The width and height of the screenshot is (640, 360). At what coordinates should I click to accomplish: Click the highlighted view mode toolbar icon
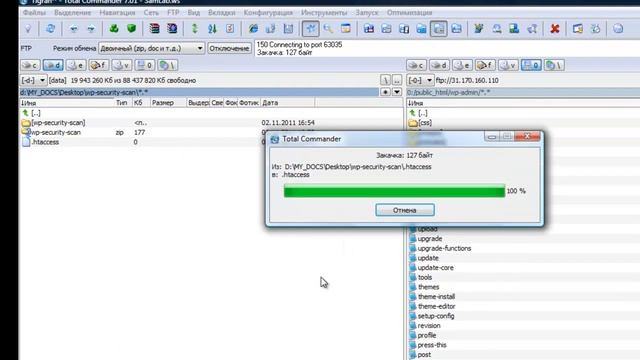(439, 29)
